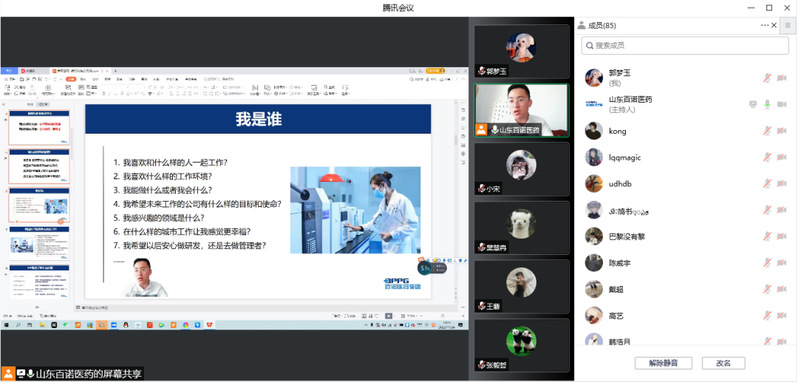
Task: Click the hamburger menu icon above members panel
Action: point(788,25)
